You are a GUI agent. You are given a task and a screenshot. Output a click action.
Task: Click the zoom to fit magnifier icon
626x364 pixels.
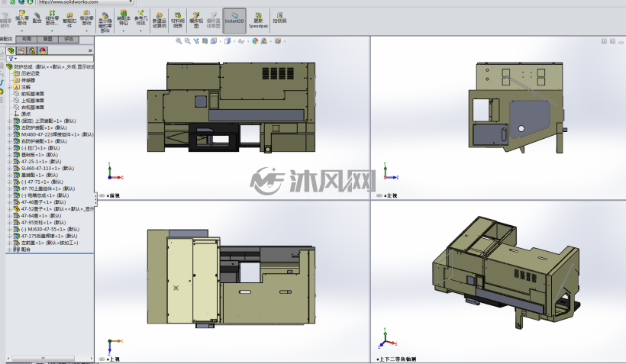point(179,41)
